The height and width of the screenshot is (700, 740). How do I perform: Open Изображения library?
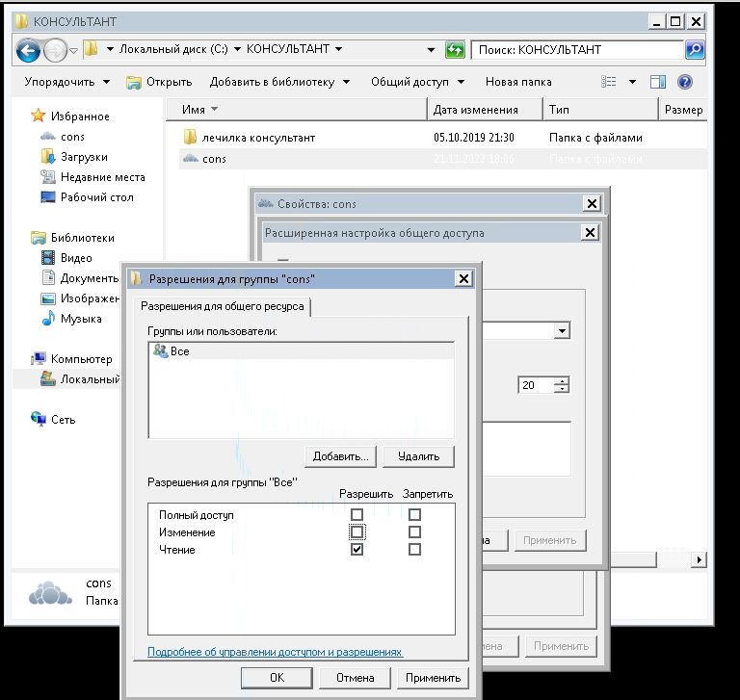pyautogui.click(x=80, y=298)
